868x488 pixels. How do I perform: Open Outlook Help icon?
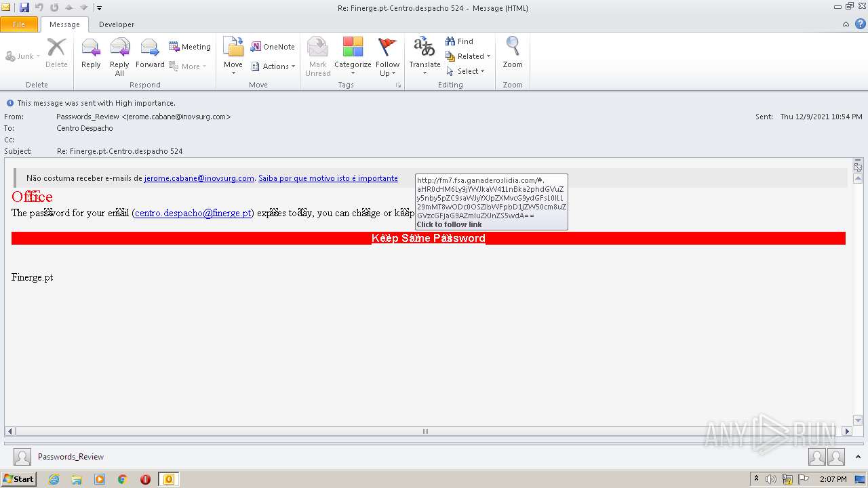click(860, 24)
